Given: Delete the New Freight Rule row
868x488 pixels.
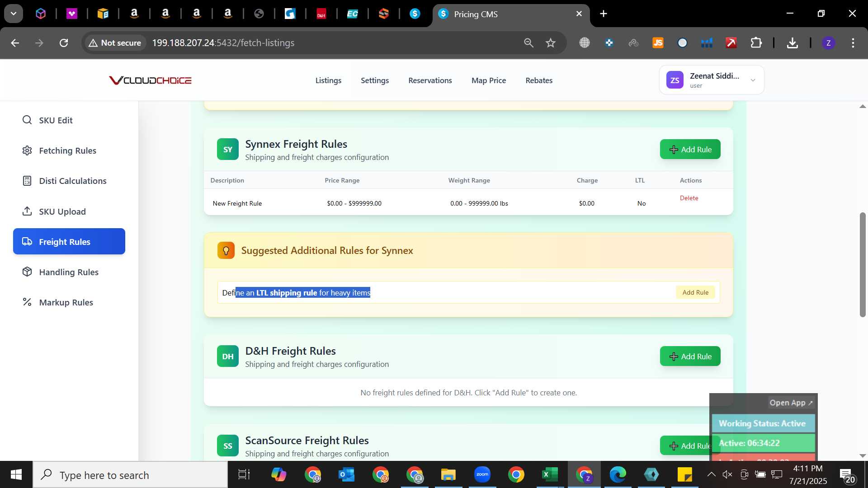Looking at the screenshot, I should pyautogui.click(x=689, y=198).
